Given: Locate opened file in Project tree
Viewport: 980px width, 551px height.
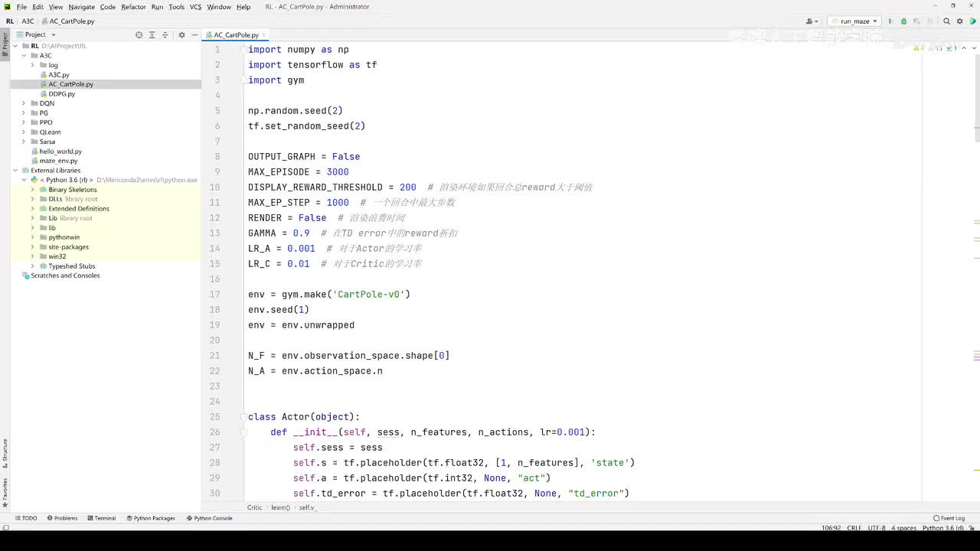Looking at the screenshot, I should [139, 34].
